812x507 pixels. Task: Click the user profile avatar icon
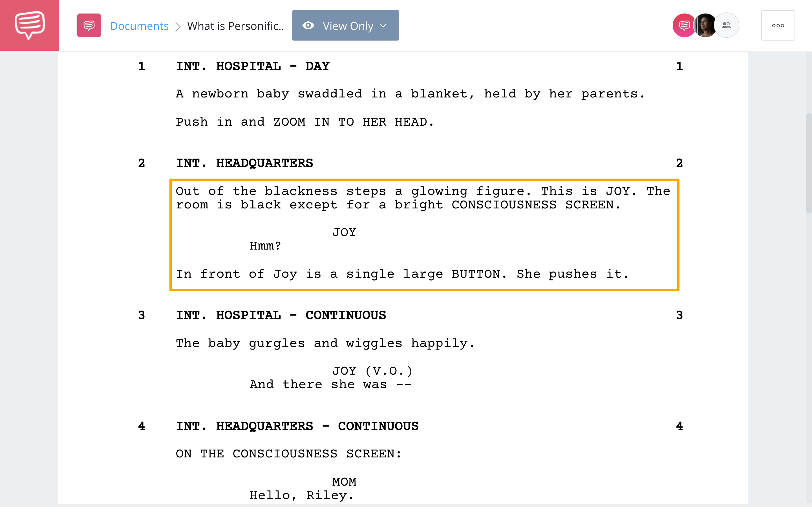click(705, 25)
